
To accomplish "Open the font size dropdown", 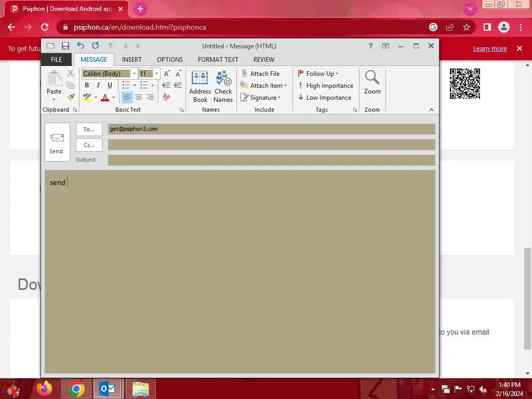I will [156, 74].
